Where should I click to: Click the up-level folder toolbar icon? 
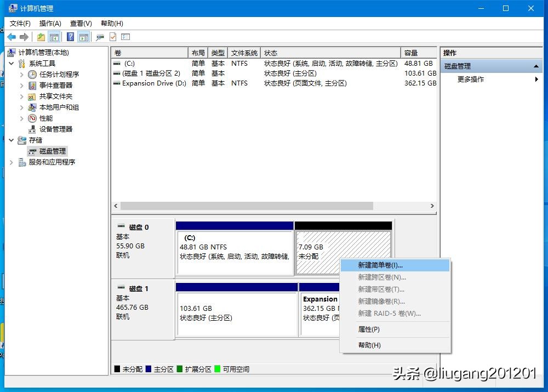tap(40, 37)
